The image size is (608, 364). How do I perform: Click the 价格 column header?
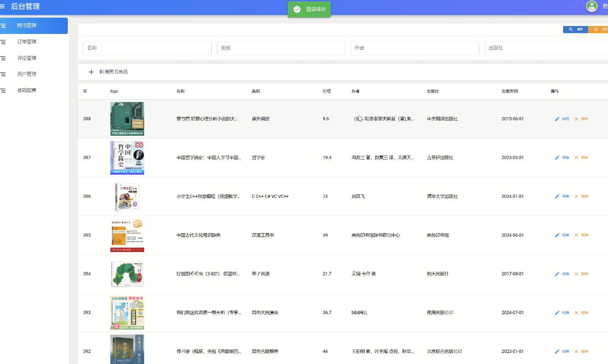[x=327, y=91]
